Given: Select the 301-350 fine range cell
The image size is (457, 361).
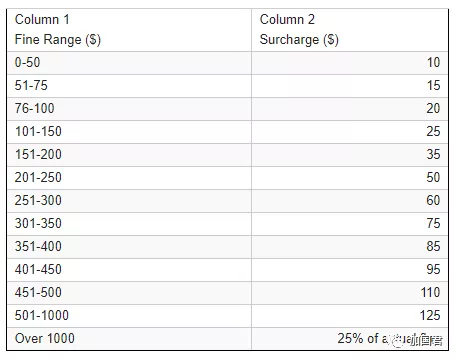Looking at the screenshot, I should (129, 224).
